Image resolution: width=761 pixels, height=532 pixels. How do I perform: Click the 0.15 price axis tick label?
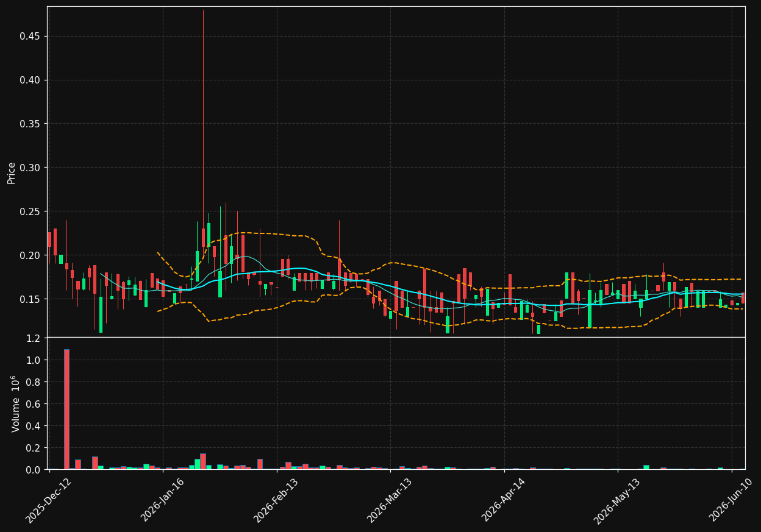pos(30,299)
